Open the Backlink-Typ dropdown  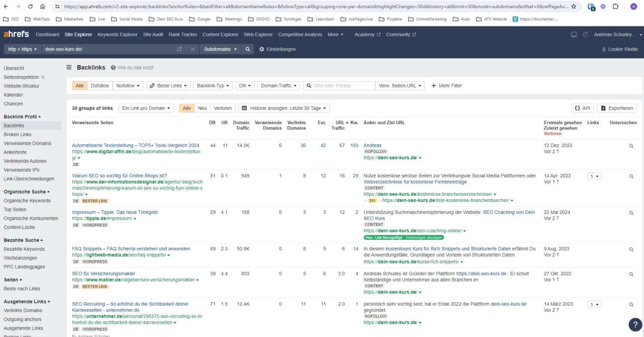(x=213, y=86)
